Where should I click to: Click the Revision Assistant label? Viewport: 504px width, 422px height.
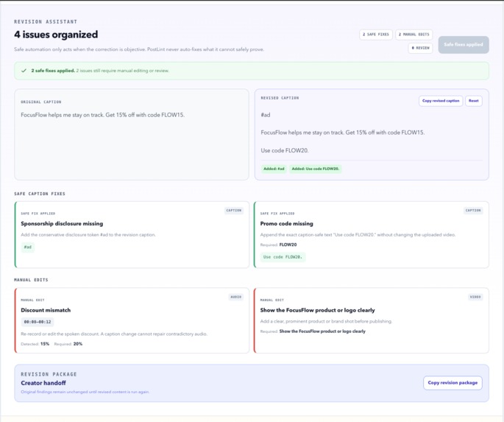(x=46, y=22)
